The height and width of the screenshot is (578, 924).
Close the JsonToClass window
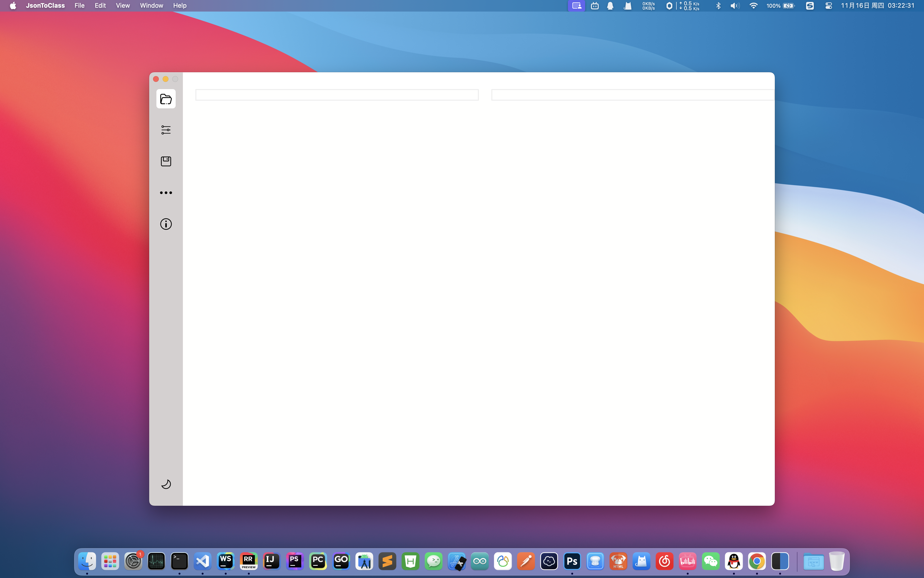[156, 79]
